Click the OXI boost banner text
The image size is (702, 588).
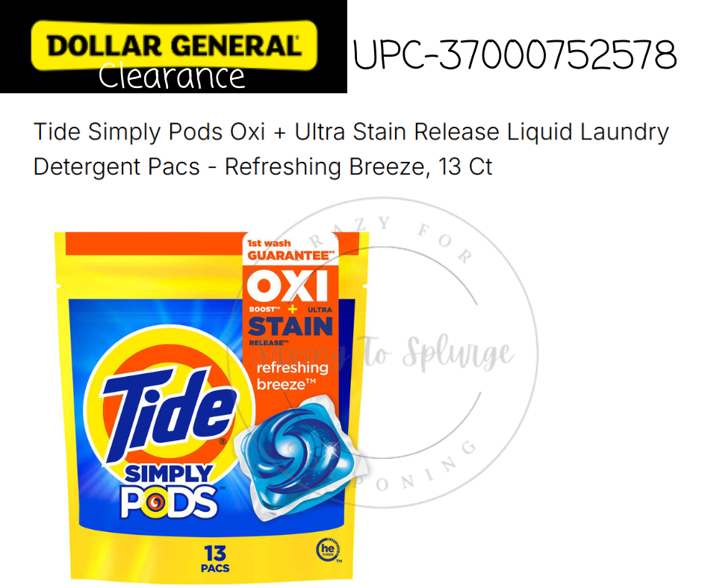[x=287, y=287]
